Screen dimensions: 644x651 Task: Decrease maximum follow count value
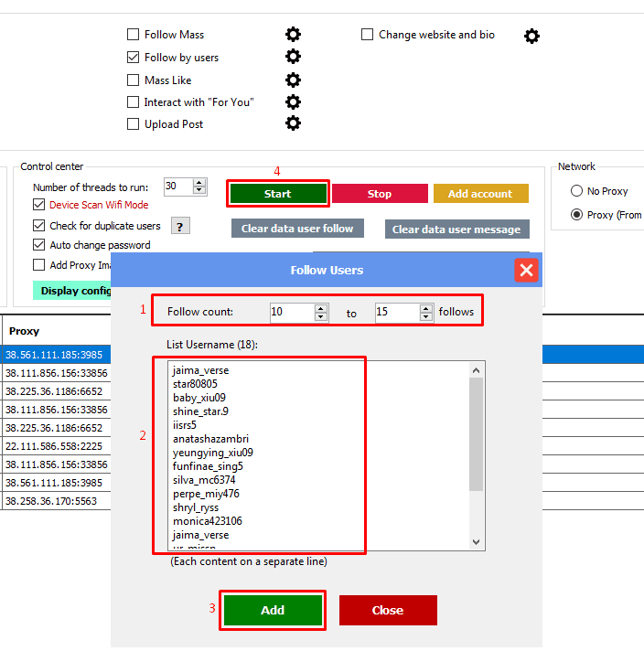[426, 316]
